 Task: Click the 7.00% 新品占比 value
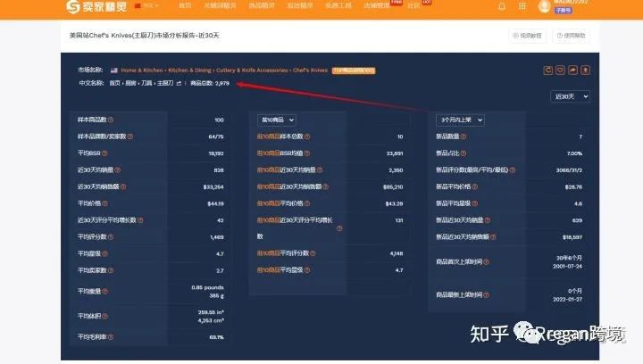[574, 153]
